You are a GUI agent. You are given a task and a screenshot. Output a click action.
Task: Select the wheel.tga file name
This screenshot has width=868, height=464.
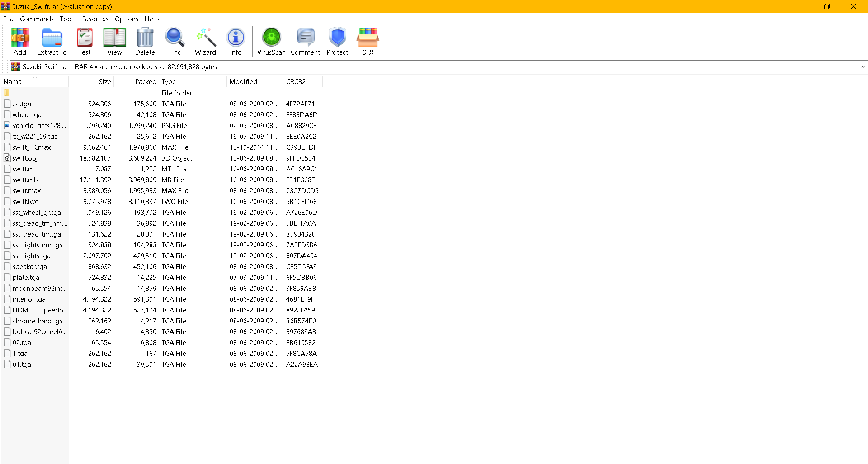(x=27, y=115)
